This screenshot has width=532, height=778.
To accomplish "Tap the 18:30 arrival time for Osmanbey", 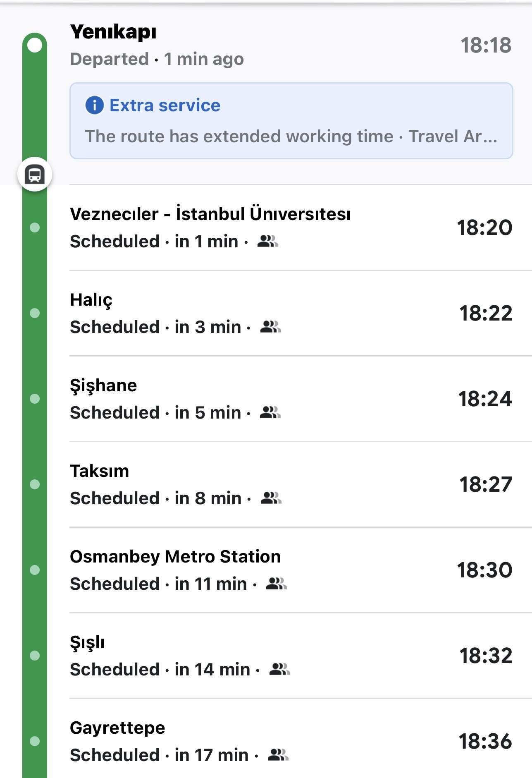I will click(484, 570).
